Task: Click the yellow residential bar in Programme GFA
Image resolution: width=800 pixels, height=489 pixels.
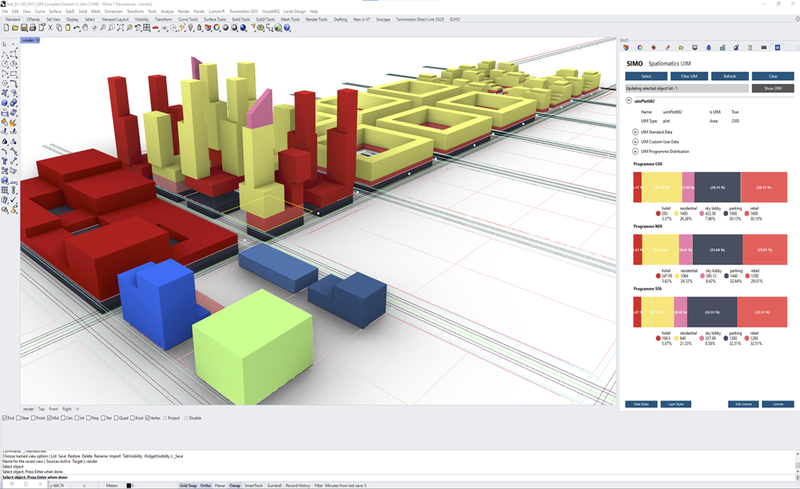Action: pos(662,188)
